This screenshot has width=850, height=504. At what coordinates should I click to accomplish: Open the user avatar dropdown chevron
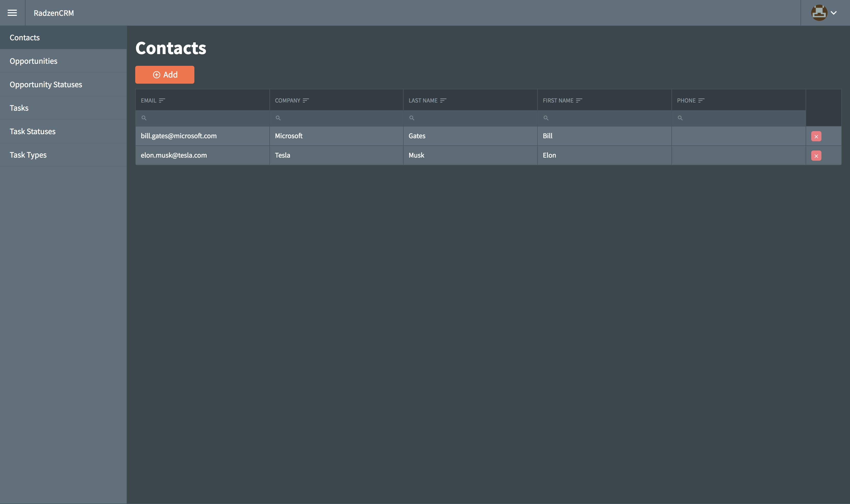(834, 13)
